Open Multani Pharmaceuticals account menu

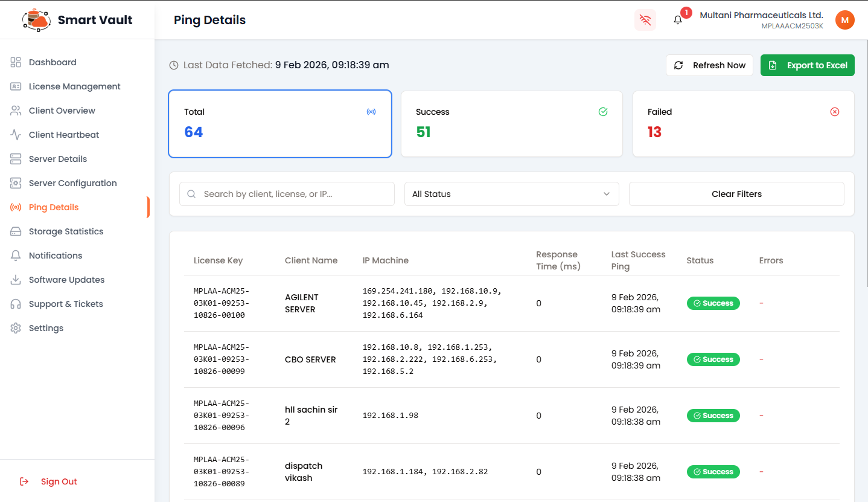coord(761,20)
